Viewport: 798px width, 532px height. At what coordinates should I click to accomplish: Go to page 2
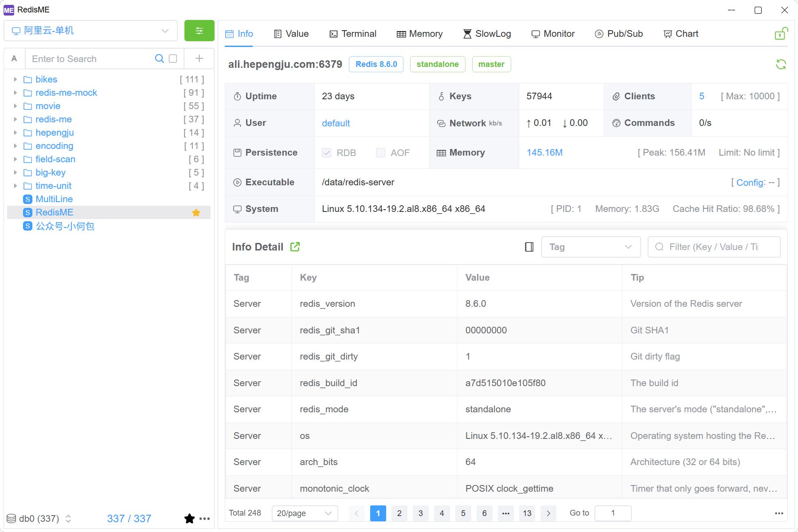click(x=399, y=513)
